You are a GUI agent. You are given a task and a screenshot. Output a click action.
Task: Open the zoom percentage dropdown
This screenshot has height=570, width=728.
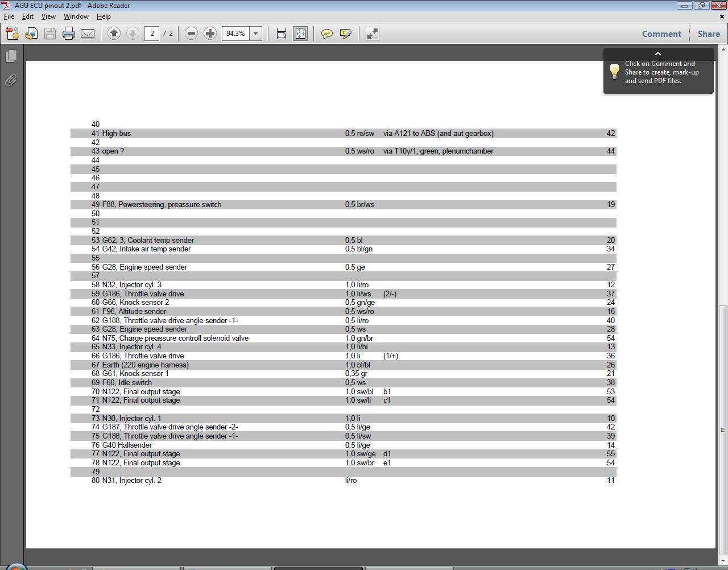255,34
